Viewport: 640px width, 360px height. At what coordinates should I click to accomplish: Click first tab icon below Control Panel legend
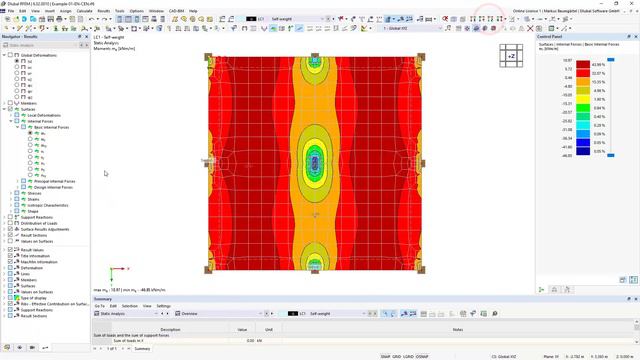point(542,289)
